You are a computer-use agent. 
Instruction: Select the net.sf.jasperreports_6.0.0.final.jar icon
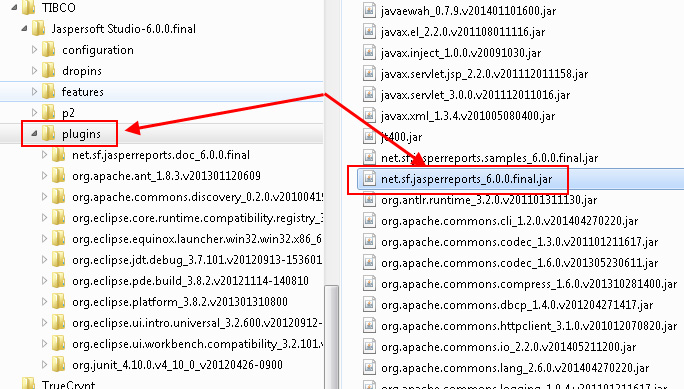coord(369,178)
